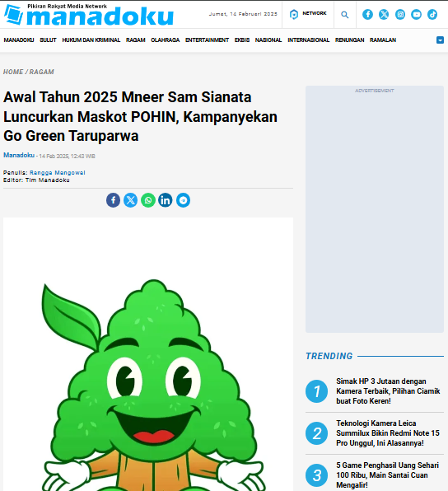Share article via WhatsApp icon
The image size is (448, 491).
point(148,200)
